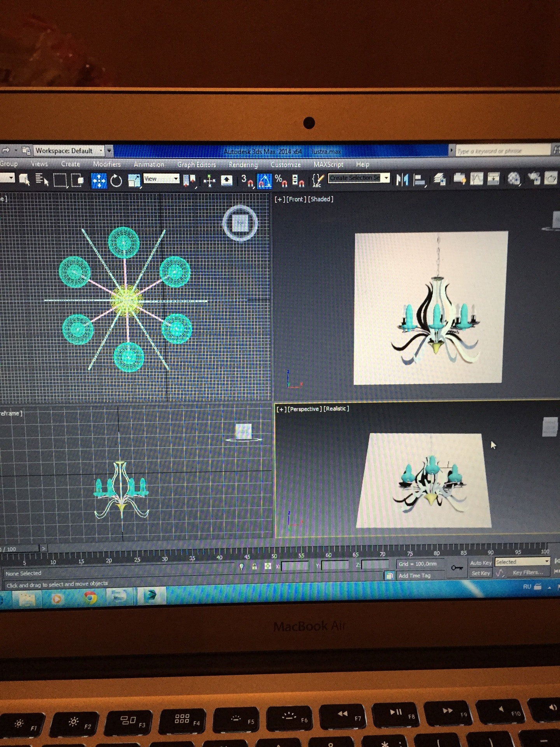Open Schematic View icon
560x747 pixels.
click(493, 179)
